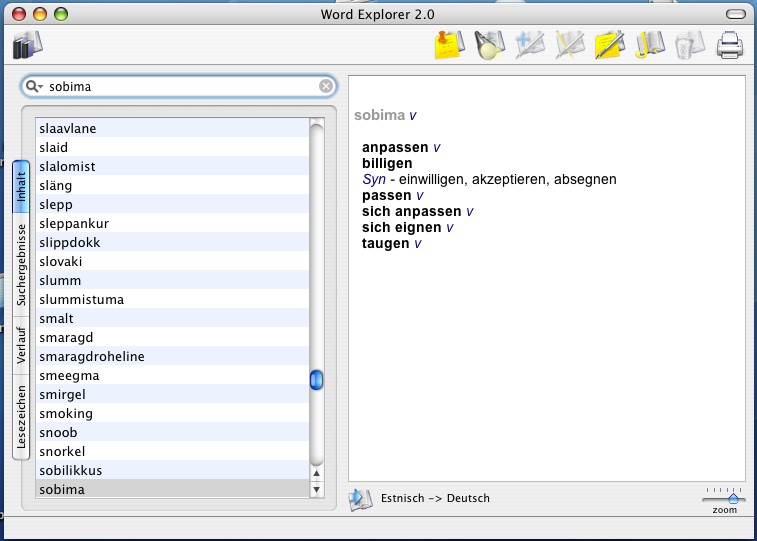Adjust the zoom slider handle
The image size is (757, 541).
733,498
